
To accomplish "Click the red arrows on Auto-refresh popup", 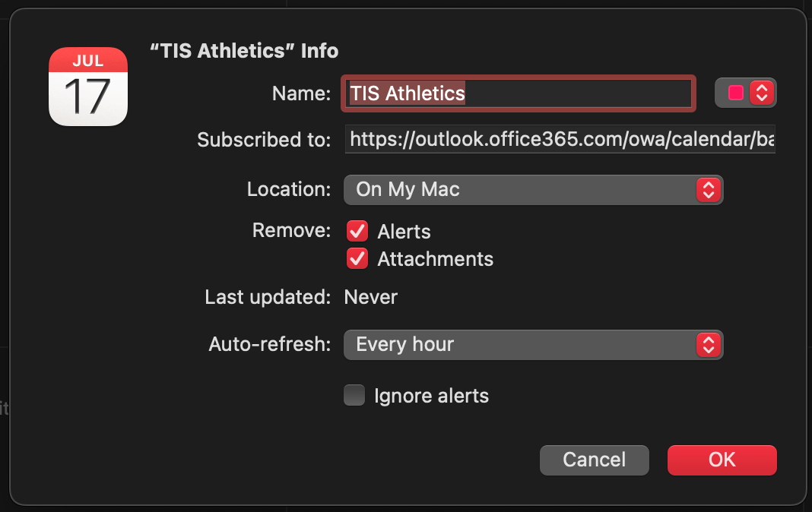I will click(x=708, y=345).
